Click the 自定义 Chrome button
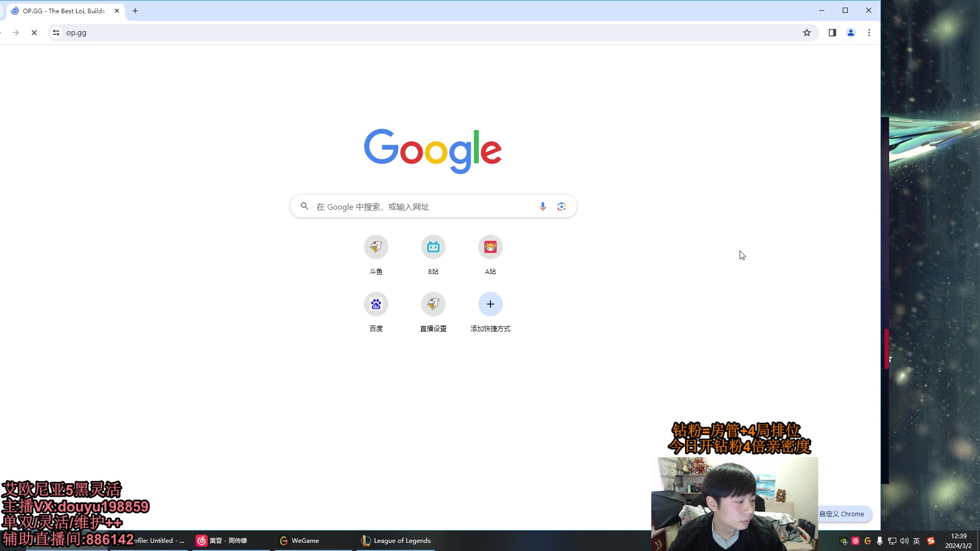The image size is (980, 551). coord(843,514)
